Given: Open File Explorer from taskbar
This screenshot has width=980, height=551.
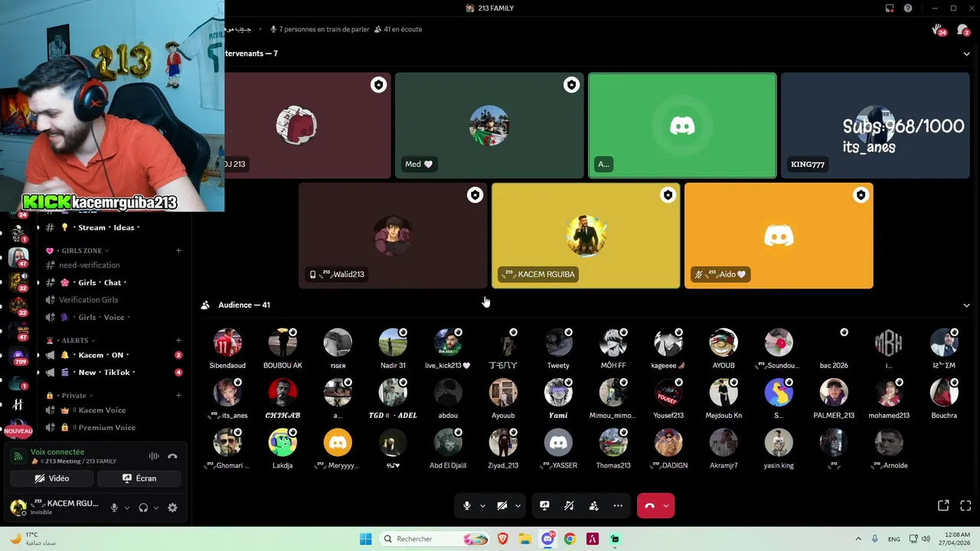Looking at the screenshot, I should (525, 539).
